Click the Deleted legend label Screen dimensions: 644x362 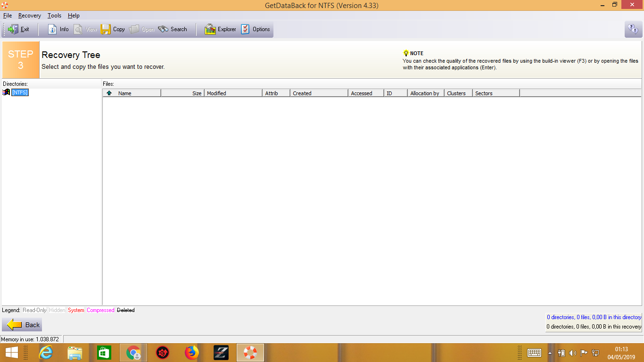click(x=126, y=310)
